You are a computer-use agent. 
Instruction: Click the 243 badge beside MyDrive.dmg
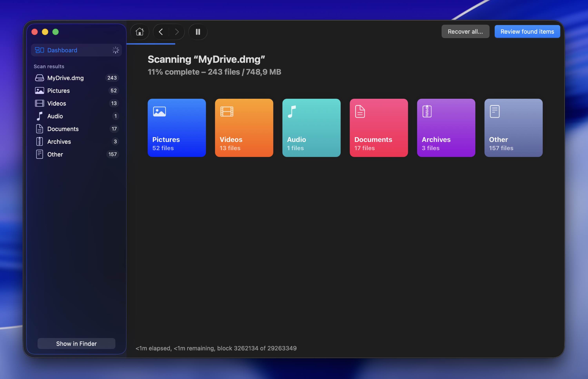click(x=112, y=78)
